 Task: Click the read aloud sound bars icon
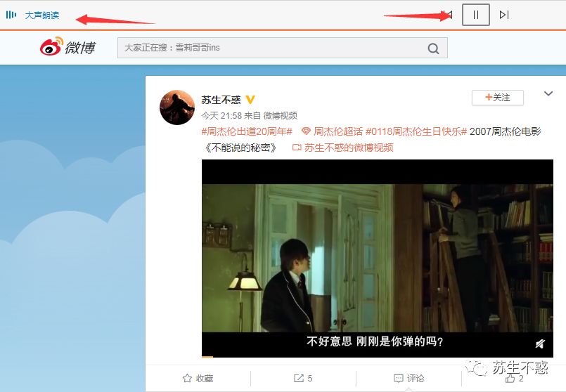[x=11, y=15]
